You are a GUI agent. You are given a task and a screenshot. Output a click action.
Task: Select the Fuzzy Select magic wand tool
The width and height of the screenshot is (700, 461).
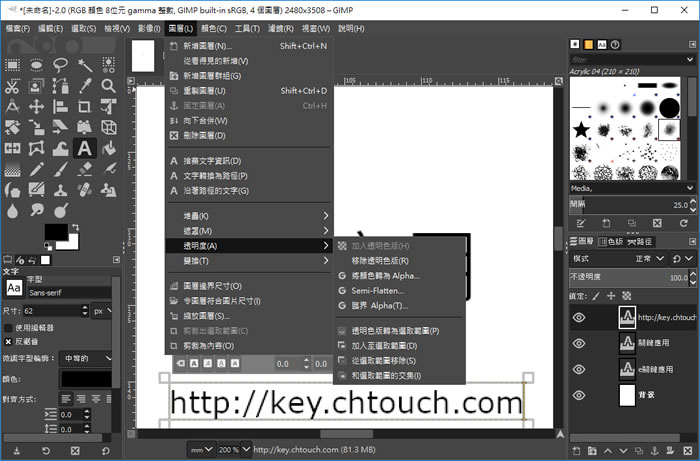pos(84,65)
